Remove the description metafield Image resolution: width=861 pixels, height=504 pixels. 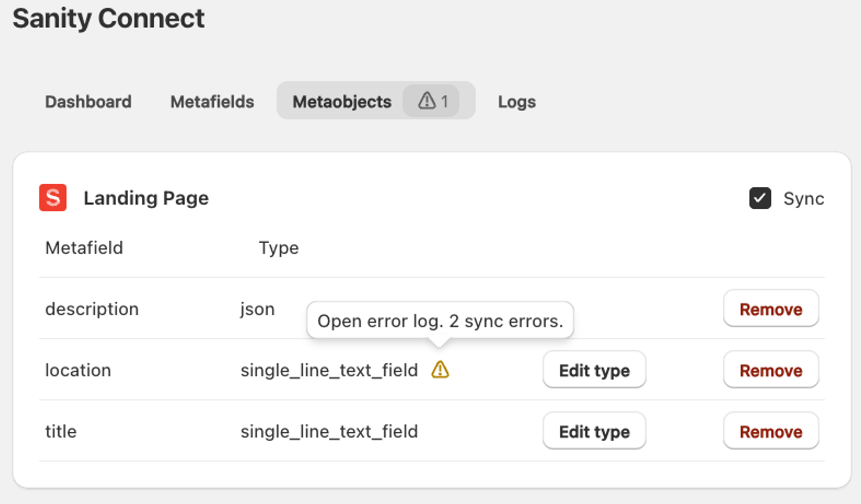pos(770,309)
